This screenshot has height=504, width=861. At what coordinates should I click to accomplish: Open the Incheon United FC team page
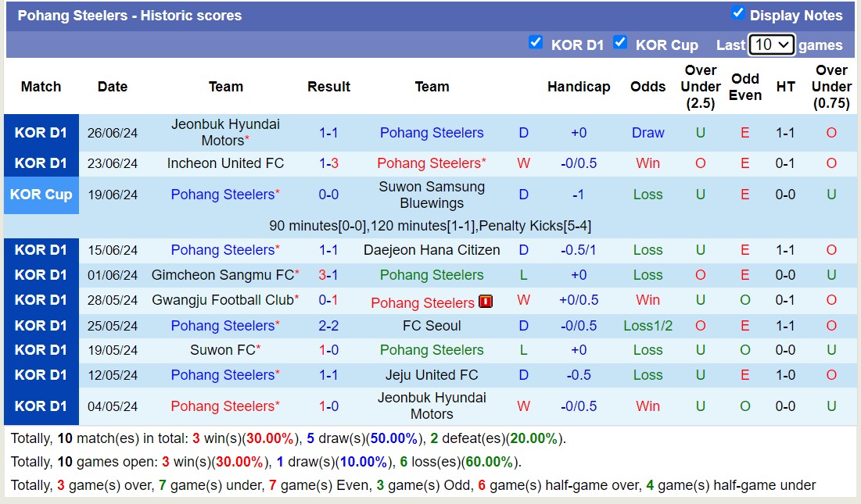point(226,163)
